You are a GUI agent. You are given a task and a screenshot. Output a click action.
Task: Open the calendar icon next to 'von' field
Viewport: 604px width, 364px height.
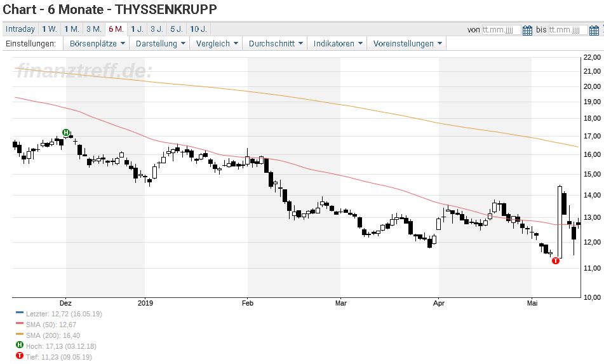(527, 30)
